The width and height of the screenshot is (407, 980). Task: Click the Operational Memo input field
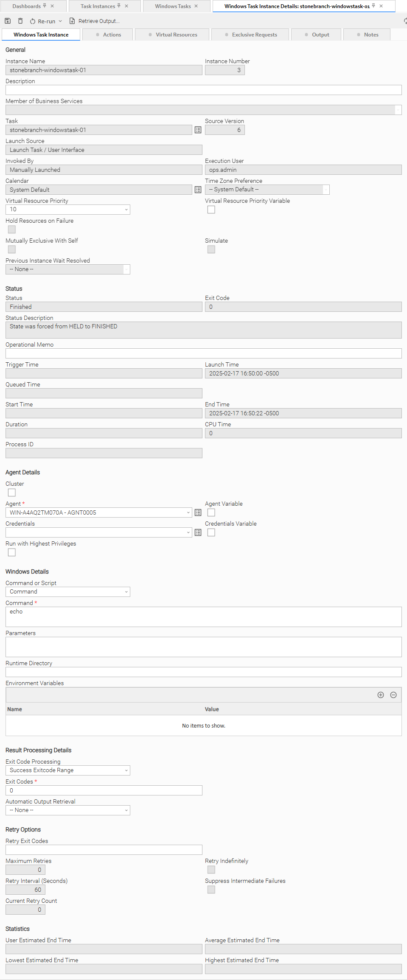tap(203, 353)
